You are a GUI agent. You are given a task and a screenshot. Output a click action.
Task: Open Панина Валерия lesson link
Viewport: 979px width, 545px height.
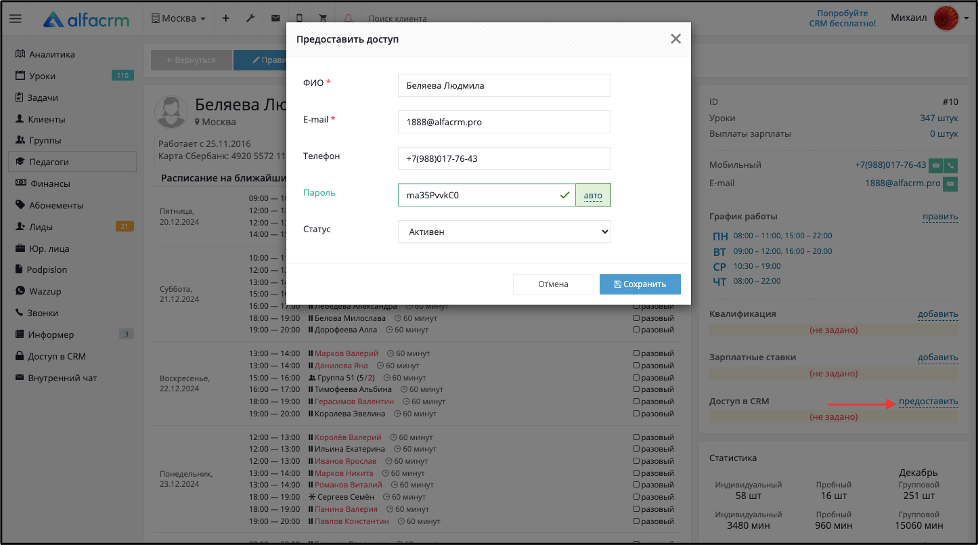coord(346,509)
